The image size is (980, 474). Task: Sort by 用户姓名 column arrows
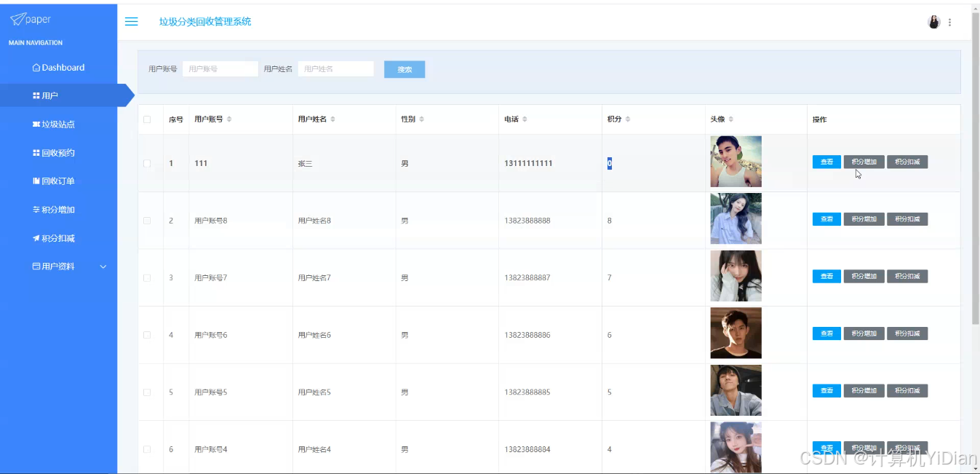click(x=333, y=119)
